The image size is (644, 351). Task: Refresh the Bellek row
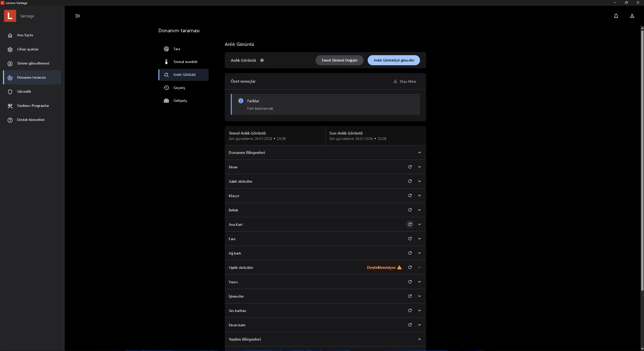410,210
